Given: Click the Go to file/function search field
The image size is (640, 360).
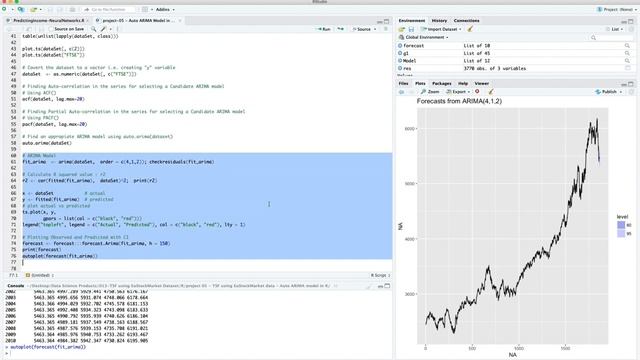Looking at the screenshot, I should click(x=110, y=9).
